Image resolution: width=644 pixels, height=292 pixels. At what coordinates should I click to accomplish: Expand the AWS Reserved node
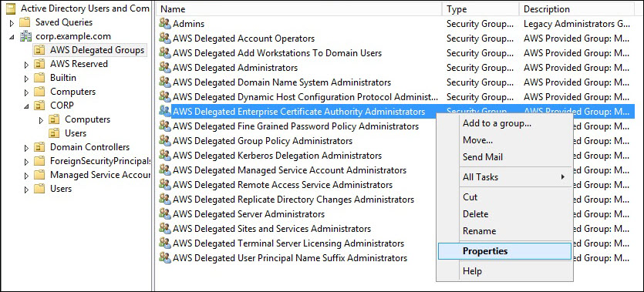coord(27,65)
